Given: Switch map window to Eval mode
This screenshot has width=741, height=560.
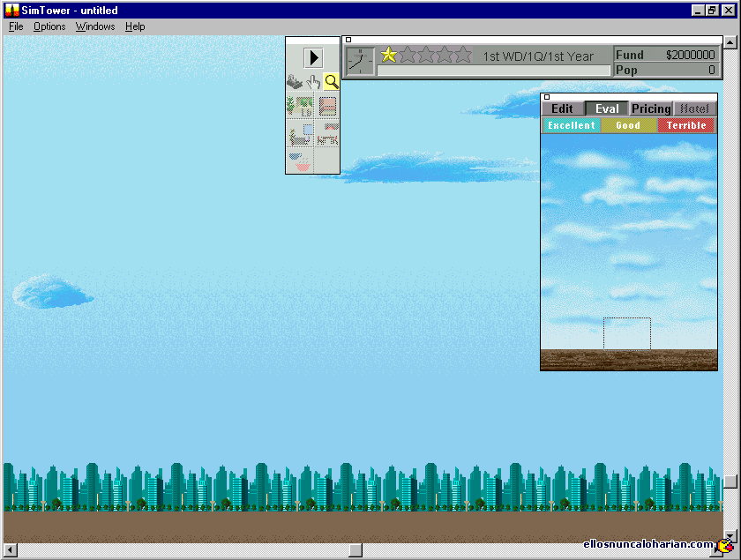Looking at the screenshot, I should point(607,108).
